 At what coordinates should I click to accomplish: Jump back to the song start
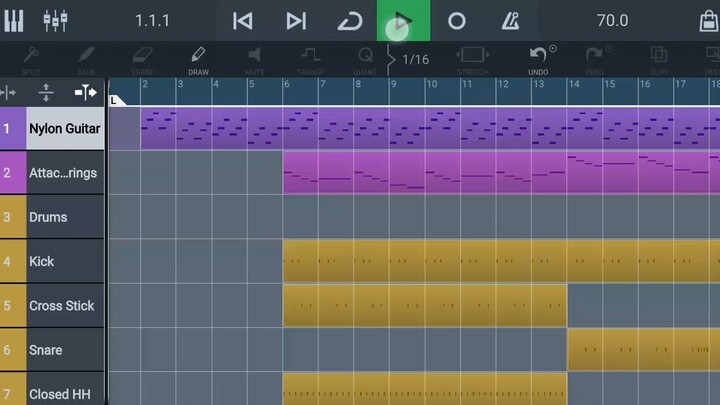242,20
